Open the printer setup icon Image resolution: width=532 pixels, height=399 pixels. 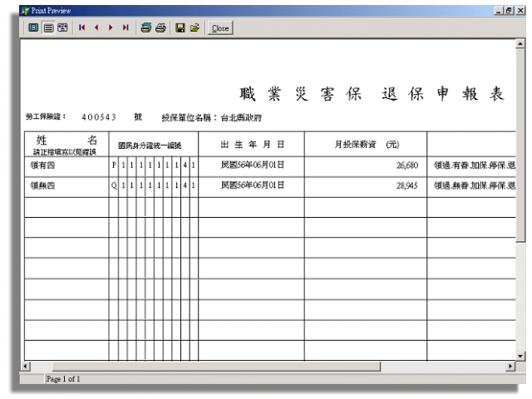145,27
